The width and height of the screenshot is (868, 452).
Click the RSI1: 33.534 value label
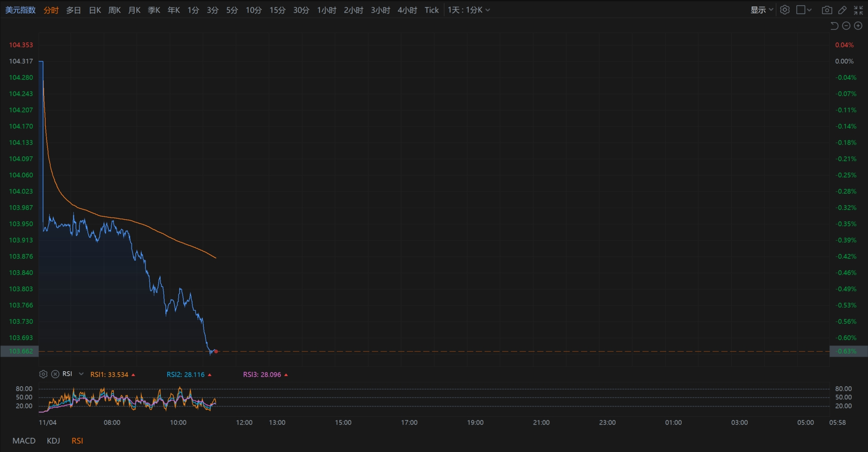(x=109, y=375)
